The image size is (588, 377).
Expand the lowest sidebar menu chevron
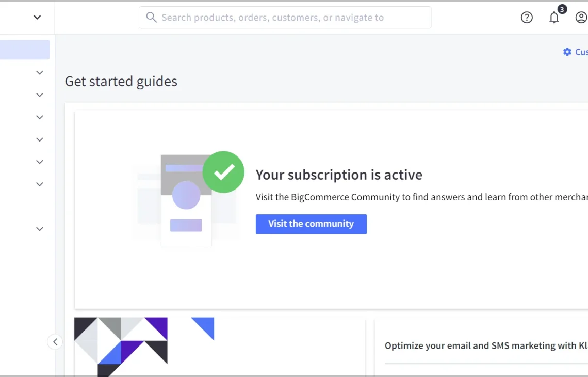point(39,229)
